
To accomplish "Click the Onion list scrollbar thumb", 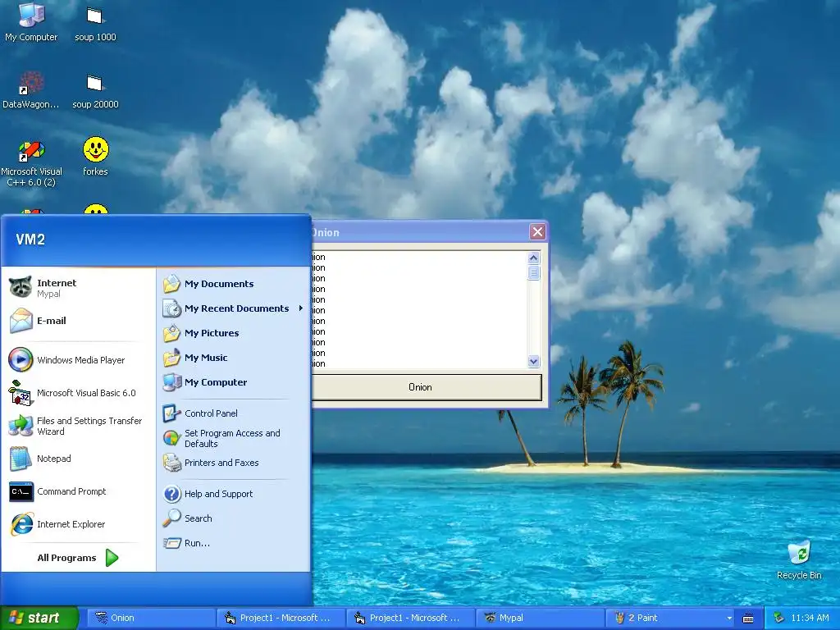I will pyautogui.click(x=533, y=272).
